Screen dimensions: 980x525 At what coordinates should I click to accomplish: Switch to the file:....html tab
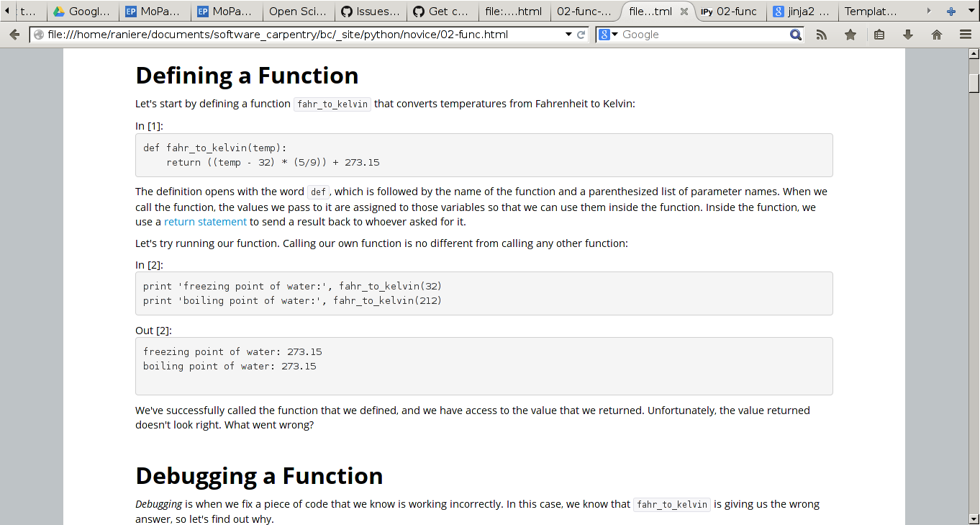pos(515,12)
